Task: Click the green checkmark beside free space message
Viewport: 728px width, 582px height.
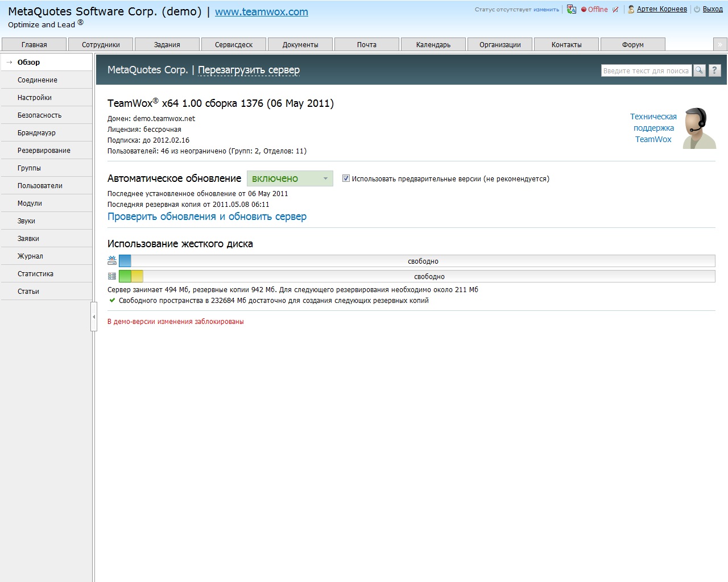Action: click(112, 301)
